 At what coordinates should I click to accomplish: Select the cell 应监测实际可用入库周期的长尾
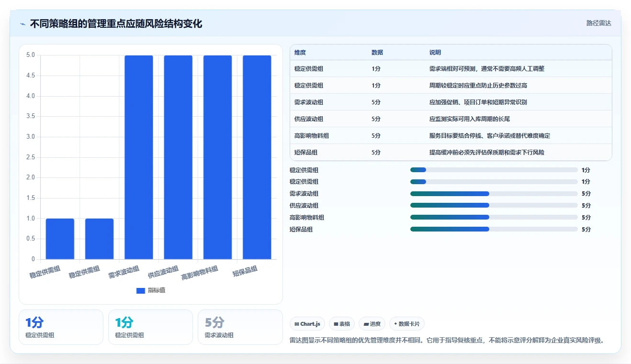(x=470, y=119)
